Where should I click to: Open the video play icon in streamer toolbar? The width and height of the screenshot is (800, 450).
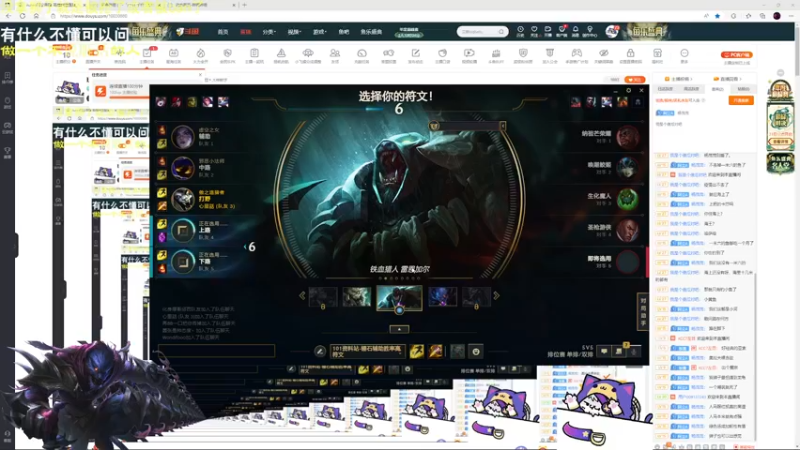tap(469, 55)
